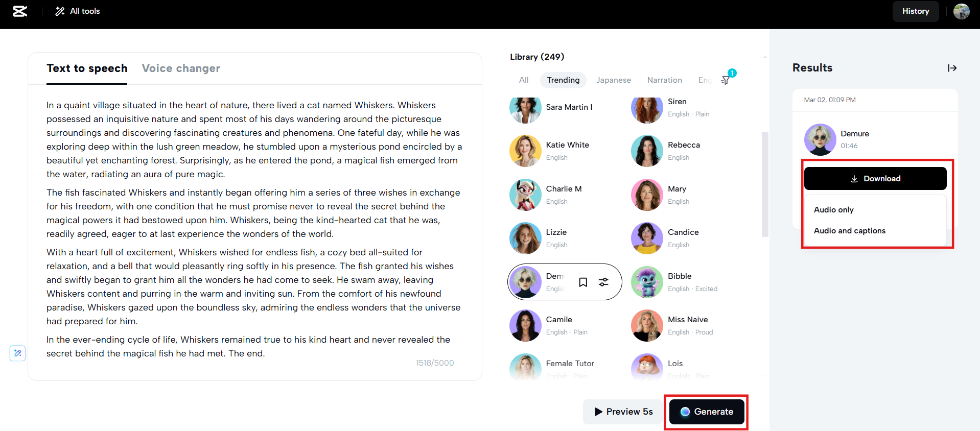Choose the Rebecca voice avatar
Viewport: 980px width, 431px height.
(647, 151)
